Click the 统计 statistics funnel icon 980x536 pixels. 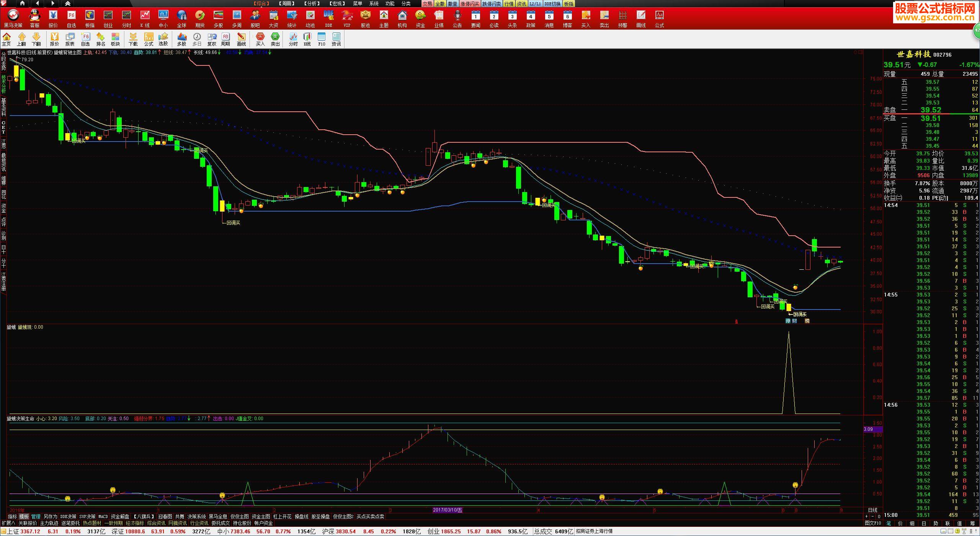(x=292, y=18)
